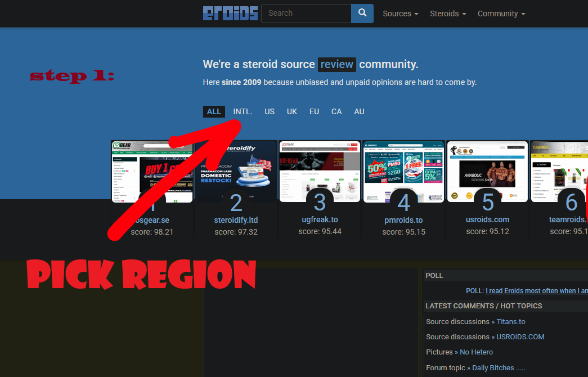Click the rank 5 number badge
This screenshot has width=588, height=377.
point(487,202)
